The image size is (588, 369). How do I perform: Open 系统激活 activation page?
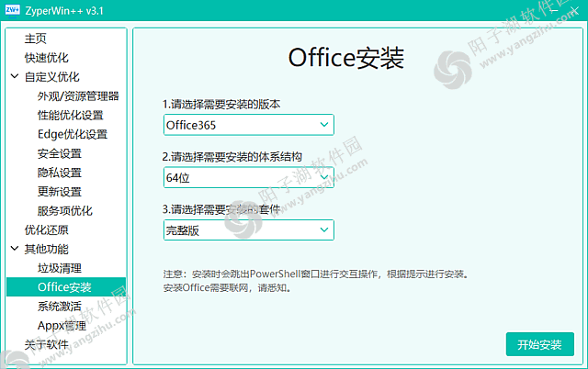[x=59, y=306]
